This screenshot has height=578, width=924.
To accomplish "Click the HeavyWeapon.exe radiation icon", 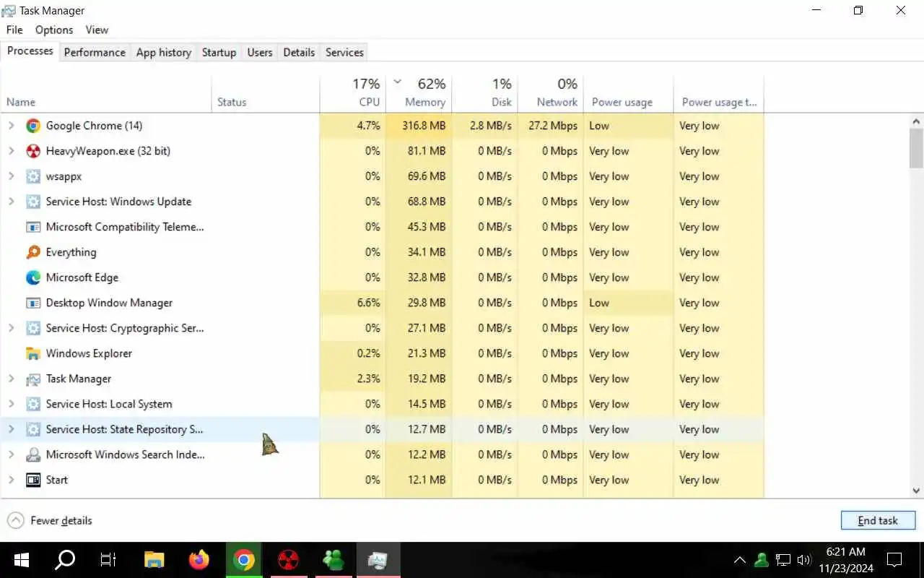I will click(33, 151).
